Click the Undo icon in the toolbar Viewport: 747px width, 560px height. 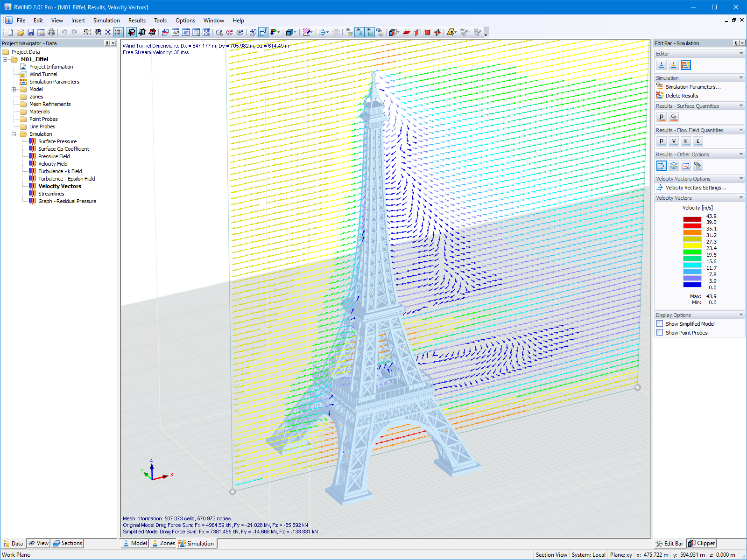click(x=64, y=32)
